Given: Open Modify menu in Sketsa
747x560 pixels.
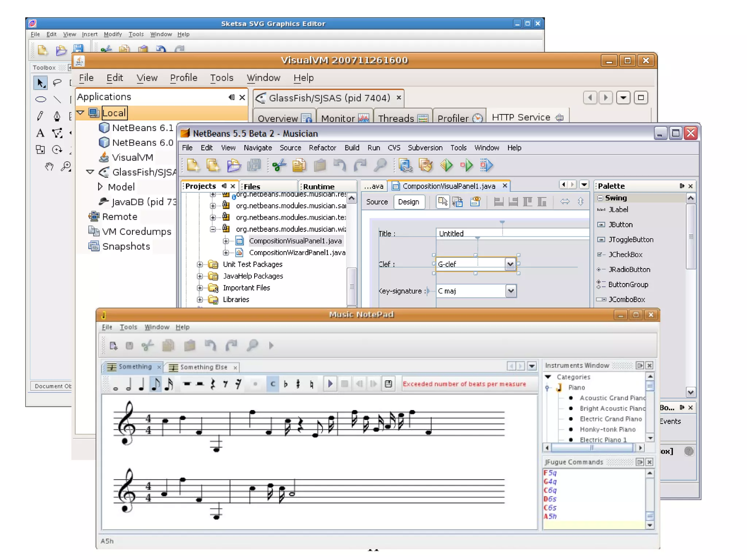Looking at the screenshot, I should 113,34.
